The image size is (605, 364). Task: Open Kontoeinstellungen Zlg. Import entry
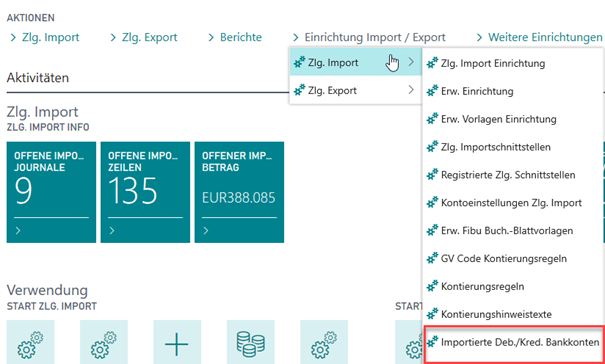point(513,203)
